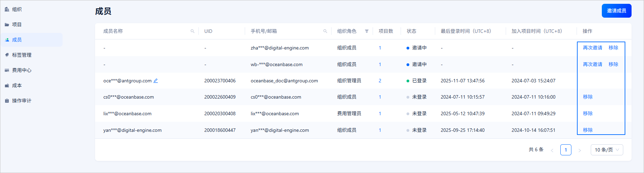Open the 组织角色 filter funnel icon
Image resolution: width=644 pixels, height=173 pixels.
click(x=367, y=31)
